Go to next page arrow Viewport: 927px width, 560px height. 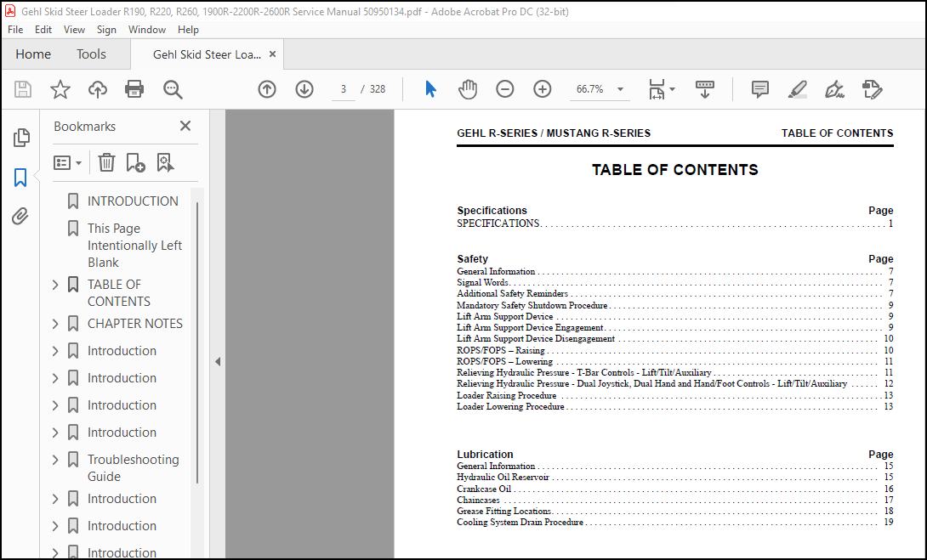click(x=304, y=89)
